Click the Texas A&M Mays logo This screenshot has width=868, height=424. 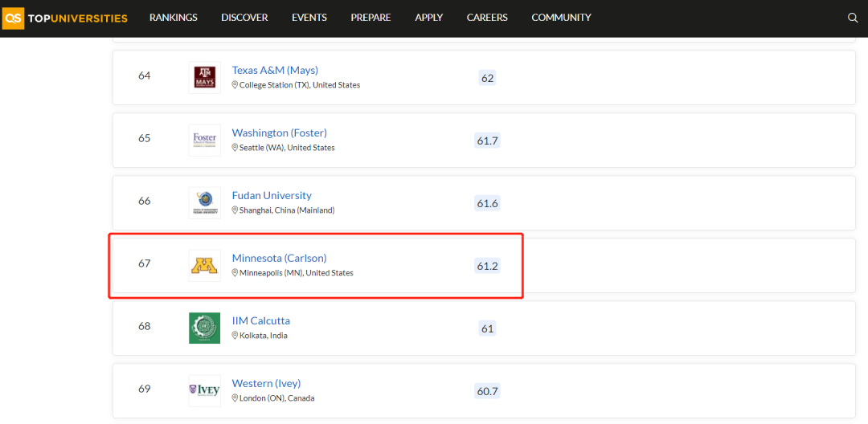(x=204, y=78)
